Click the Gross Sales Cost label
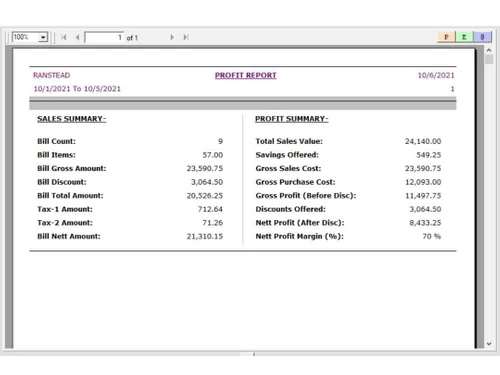 288,168
